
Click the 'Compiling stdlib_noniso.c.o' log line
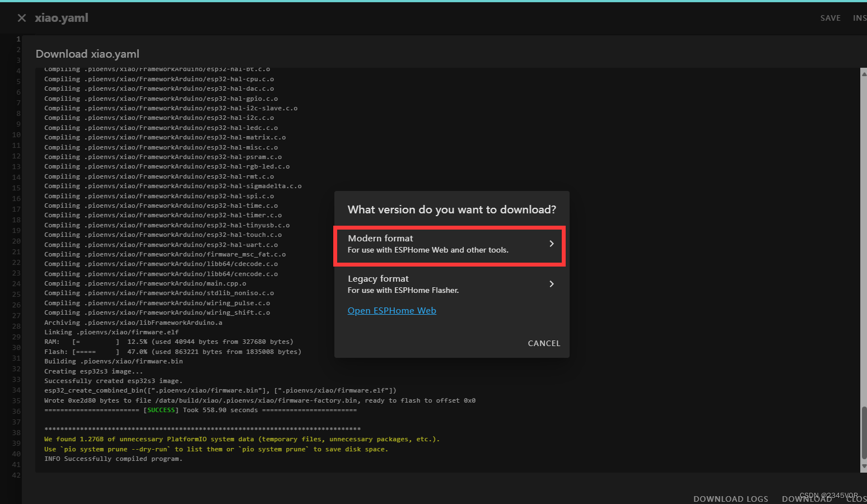(159, 293)
